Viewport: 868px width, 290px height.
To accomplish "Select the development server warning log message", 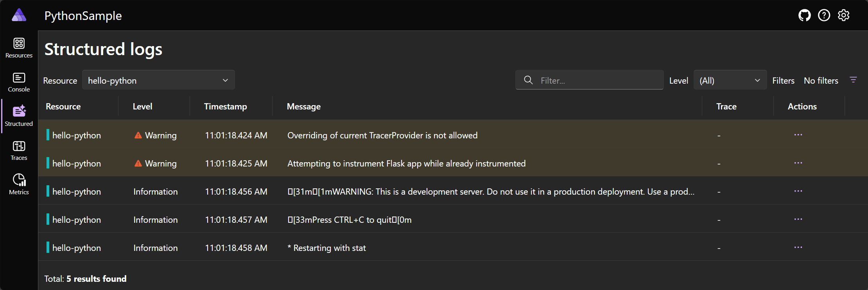I will pyautogui.click(x=491, y=192).
